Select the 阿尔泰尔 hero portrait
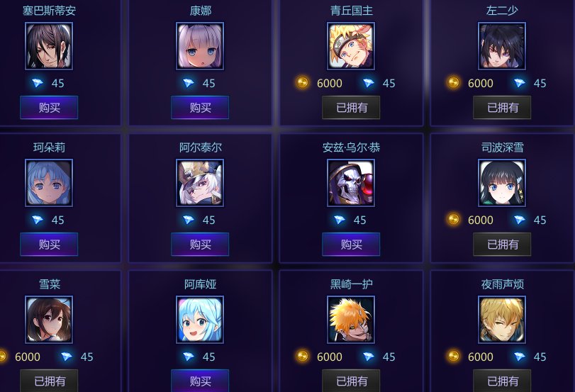This screenshot has height=392, width=575. point(200,183)
